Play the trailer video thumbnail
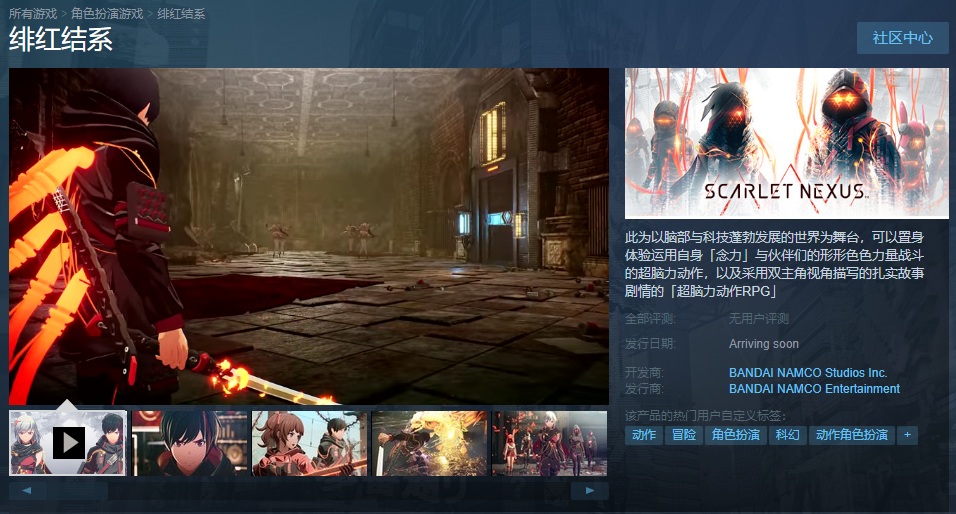This screenshot has width=956, height=514. 68,442
